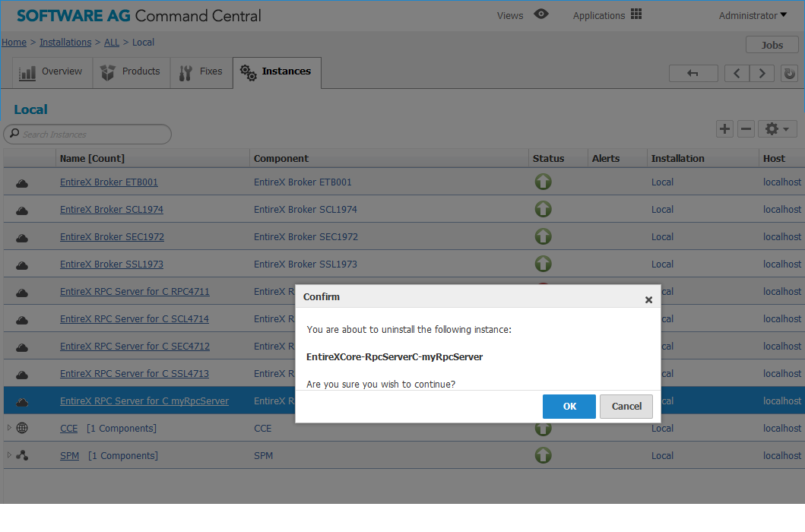
Task: Click the back arrow navigation button
Action: pos(693,74)
